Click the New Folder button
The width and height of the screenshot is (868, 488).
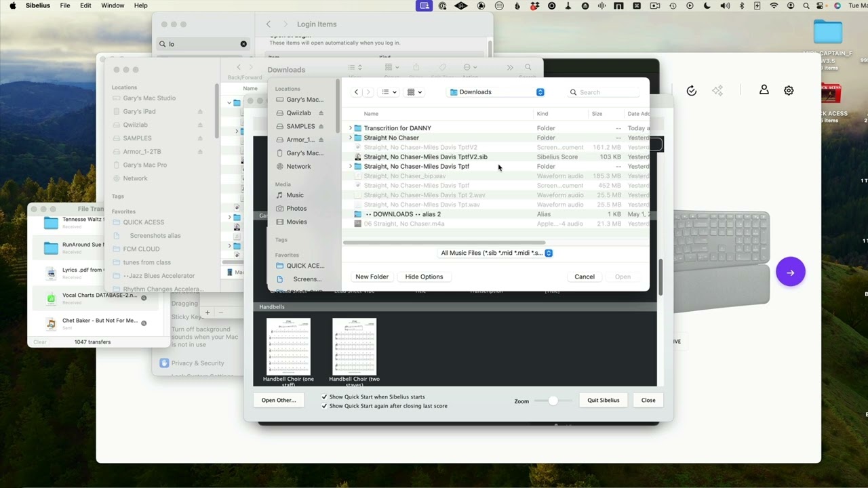[372, 277]
